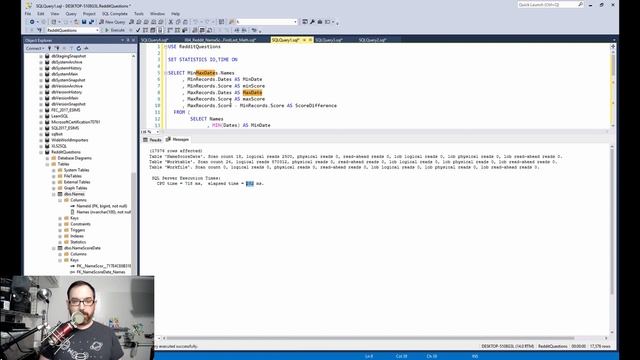Open the View menu

pos(55,13)
